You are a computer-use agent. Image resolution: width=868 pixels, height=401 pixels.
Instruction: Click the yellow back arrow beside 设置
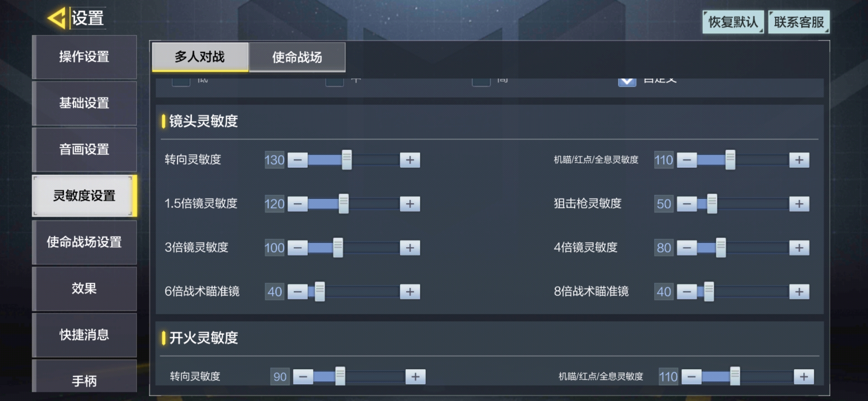[x=57, y=18]
